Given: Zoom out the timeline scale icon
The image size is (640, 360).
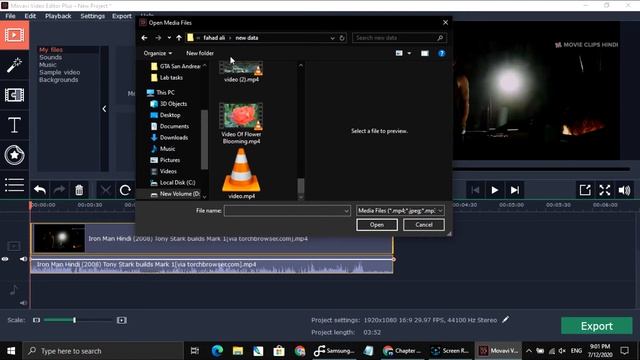Looking at the screenshot, I should click(x=36, y=320).
